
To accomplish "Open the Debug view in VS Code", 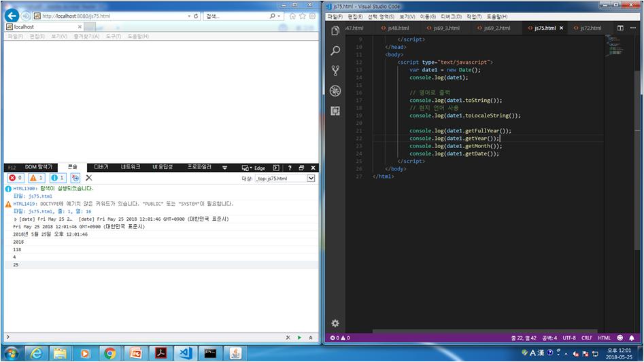I will pyautogui.click(x=335, y=90).
